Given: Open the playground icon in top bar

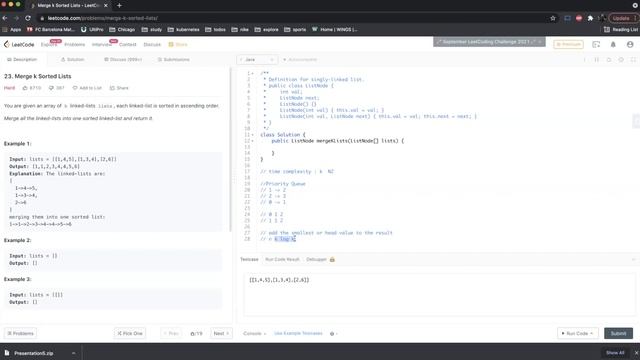Looking at the screenshot, I should coord(596,44).
